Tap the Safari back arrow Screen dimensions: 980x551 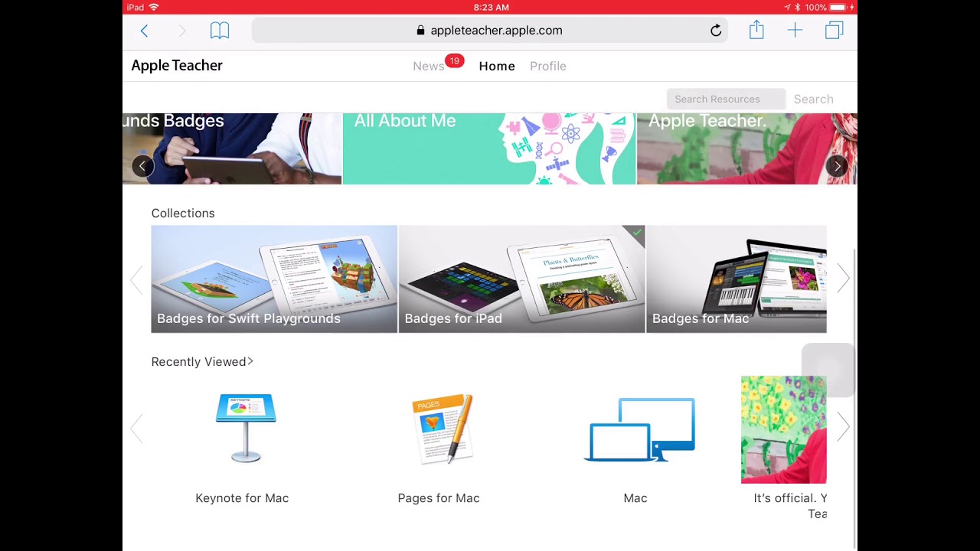pyautogui.click(x=144, y=31)
